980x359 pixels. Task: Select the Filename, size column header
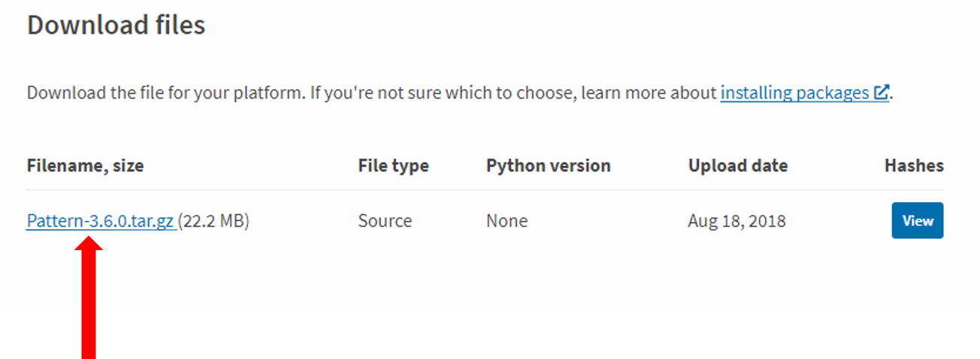click(85, 166)
